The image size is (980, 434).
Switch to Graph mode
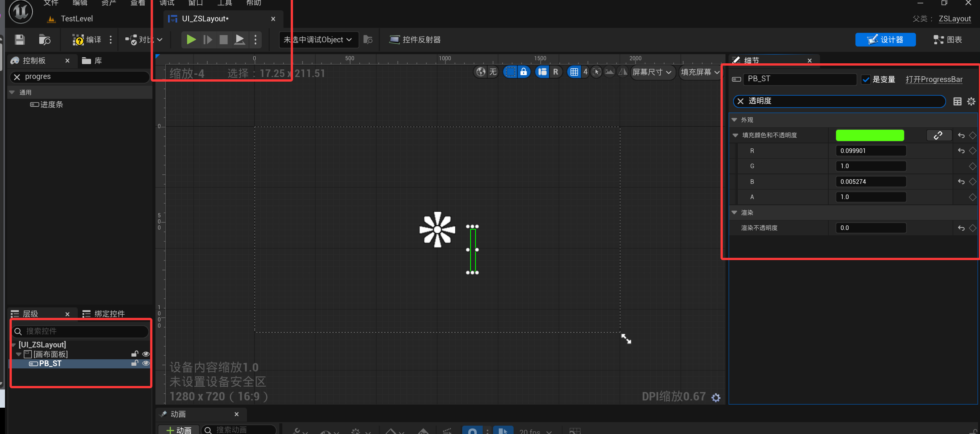click(948, 40)
